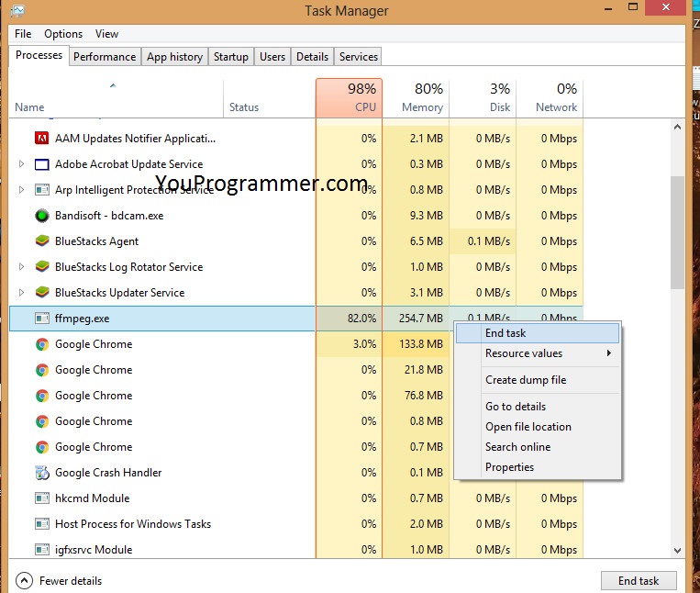Click the scrollbar down arrow
This screenshot has width=700, height=593.
point(677,551)
